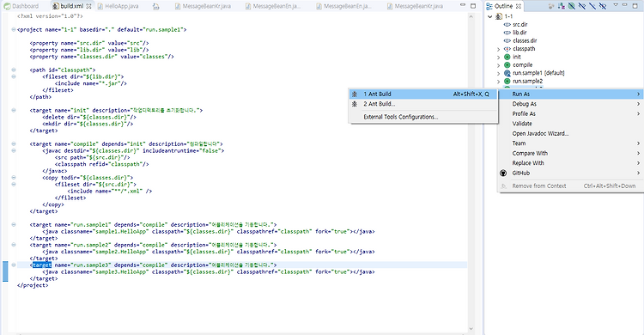Image resolution: width=644 pixels, height=335 pixels.
Task: Open the Replace With submenu
Action: [571, 163]
